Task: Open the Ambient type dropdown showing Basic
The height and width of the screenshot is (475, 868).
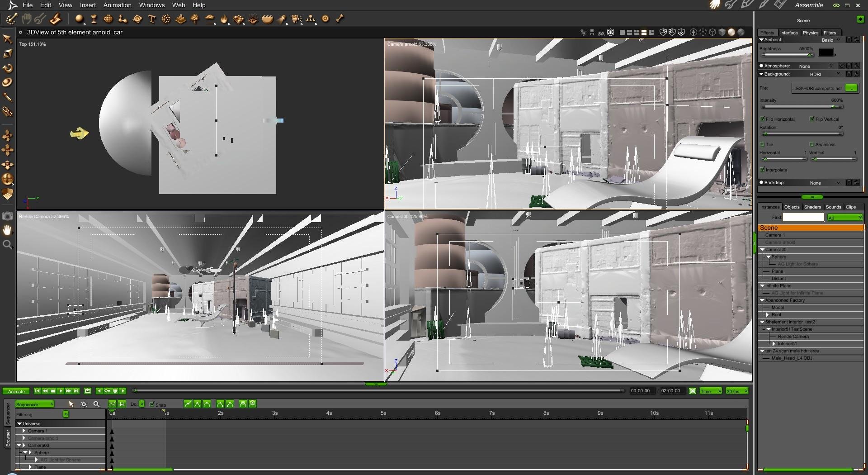Action: [830, 40]
